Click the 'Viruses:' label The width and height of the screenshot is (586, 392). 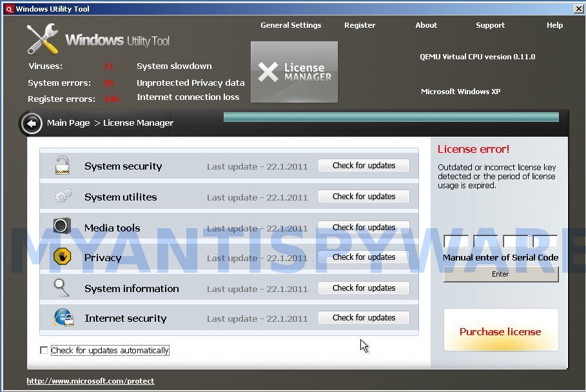tap(46, 66)
